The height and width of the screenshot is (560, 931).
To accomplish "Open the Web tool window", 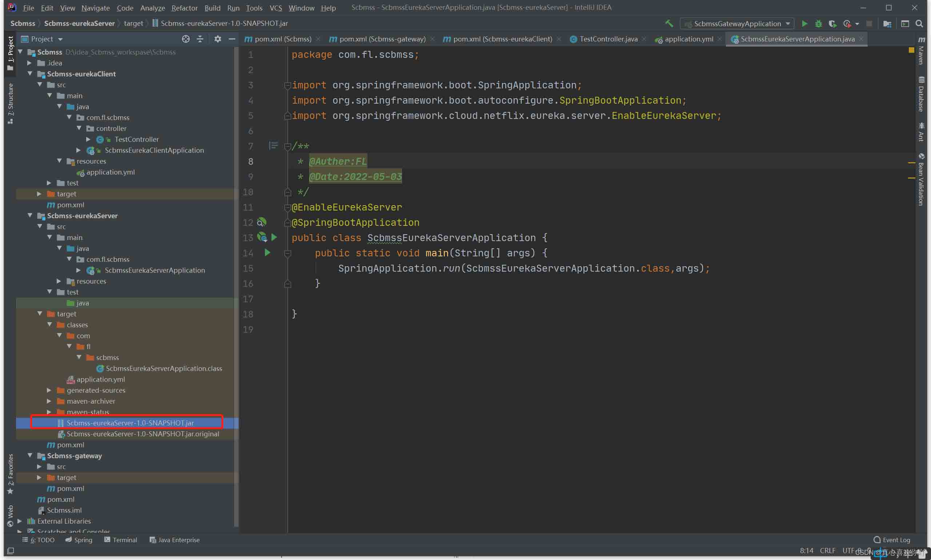I will (10, 516).
